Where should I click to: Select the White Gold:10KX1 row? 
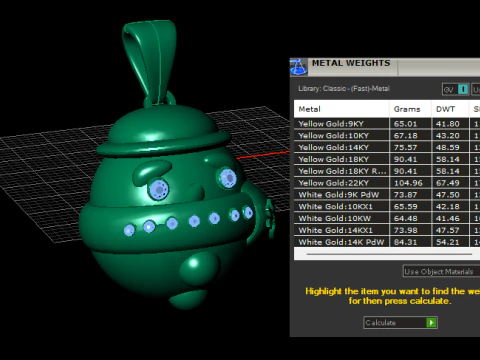(x=387, y=207)
